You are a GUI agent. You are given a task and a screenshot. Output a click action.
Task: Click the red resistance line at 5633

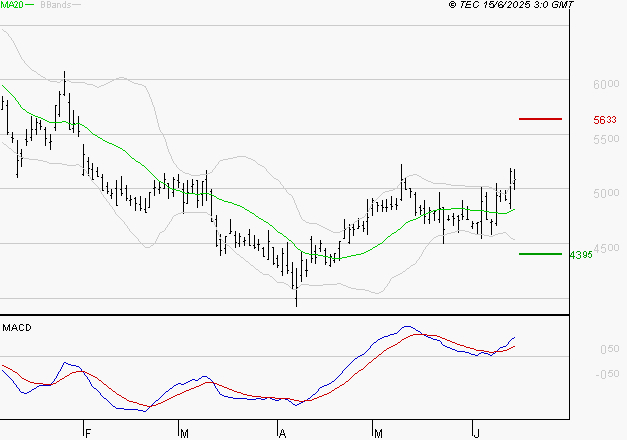[x=540, y=118]
